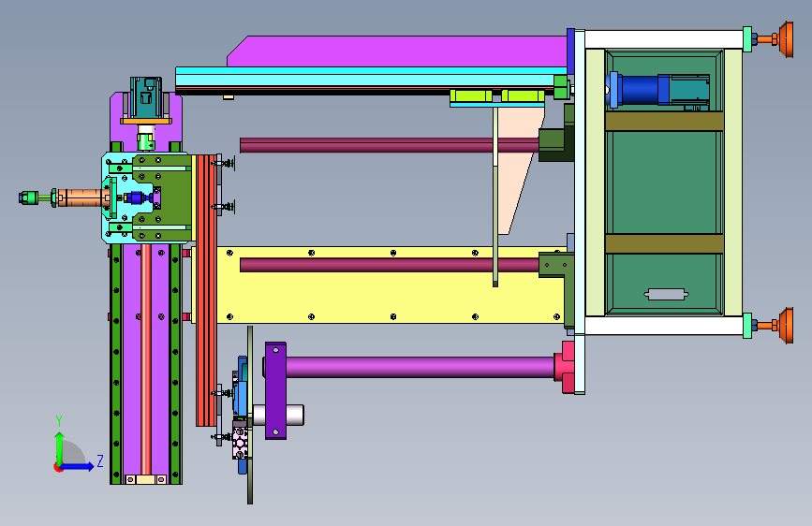Select the red origin ball of the triad
This screenshot has height=526, width=812.
(x=57, y=467)
